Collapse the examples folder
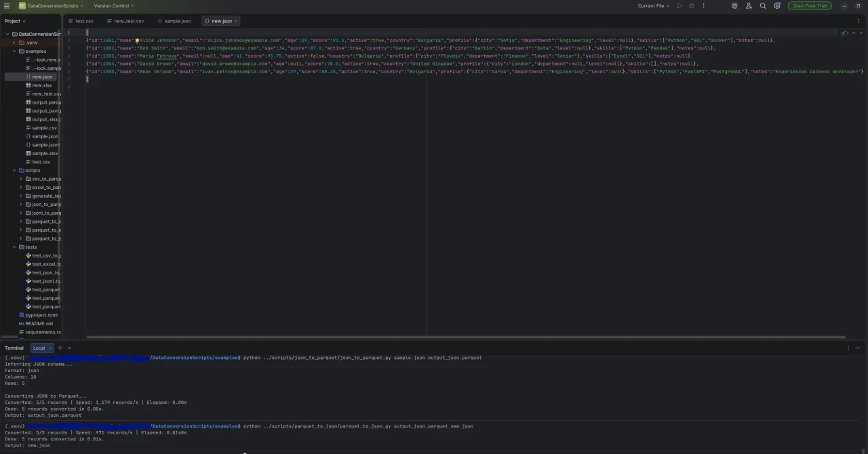The width and height of the screenshot is (868, 454). click(14, 51)
